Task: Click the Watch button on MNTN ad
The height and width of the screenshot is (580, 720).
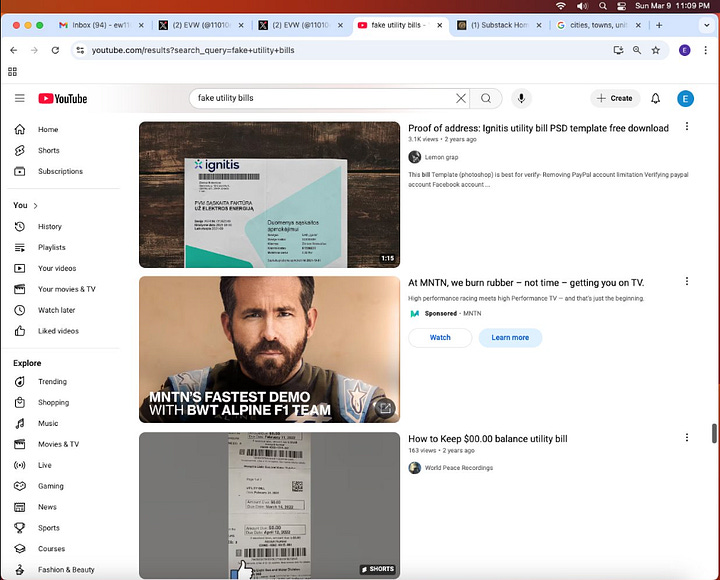Action: (x=440, y=338)
